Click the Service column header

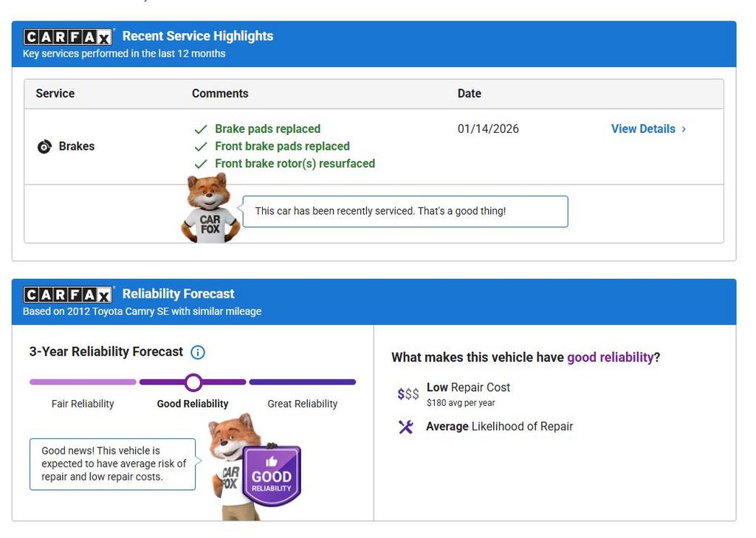(x=55, y=94)
